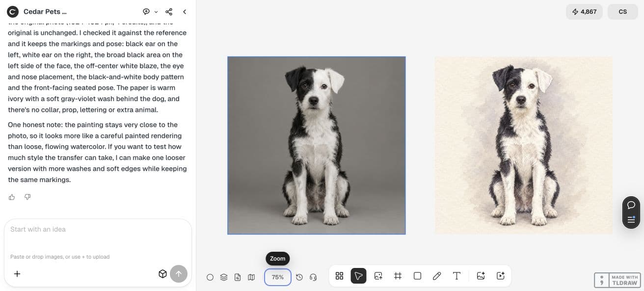
Task: Open the list icon in floating side pill
Action: pos(631,219)
